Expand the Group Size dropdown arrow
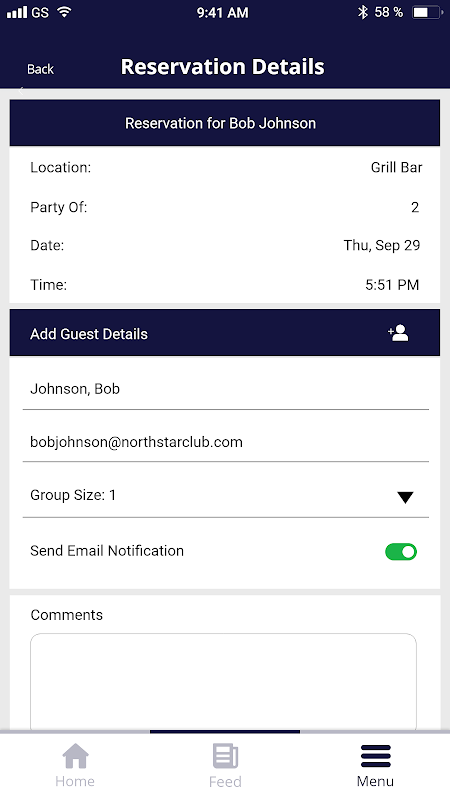Image resolution: width=450 pixels, height=800 pixels. (x=405, y=497)
